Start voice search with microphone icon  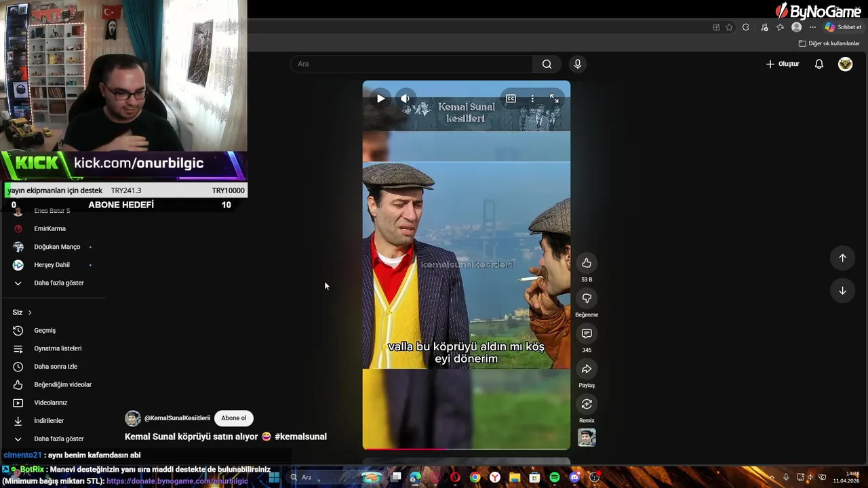577,64
